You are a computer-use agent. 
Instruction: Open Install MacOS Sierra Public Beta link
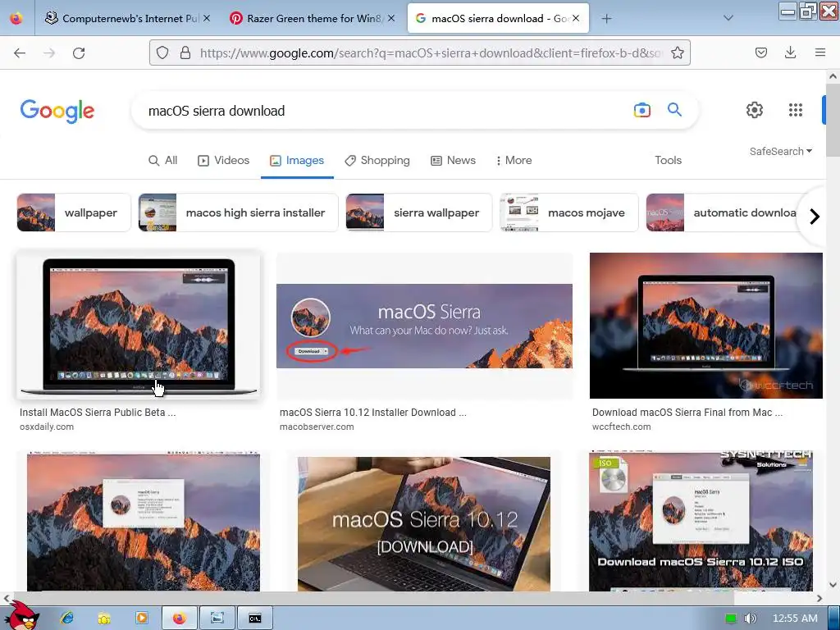click(98, 413)
